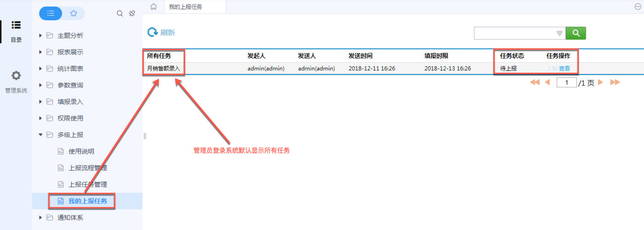This screenshot has height=230, width=644.
Task: Click the green search button
Action: coord(576,33)
